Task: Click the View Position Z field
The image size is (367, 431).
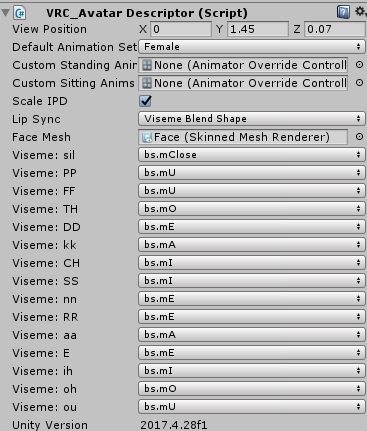Action: coord(335,29)
